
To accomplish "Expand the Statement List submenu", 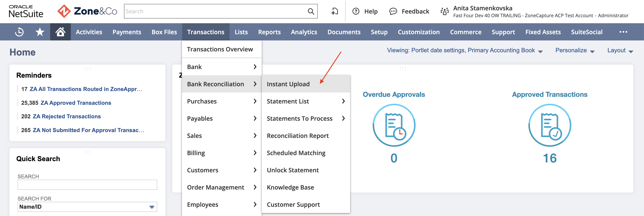I will click(306, 101).
